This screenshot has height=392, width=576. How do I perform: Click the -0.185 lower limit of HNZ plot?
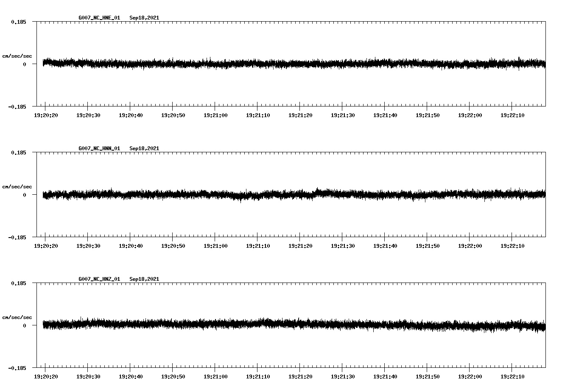coord(17,368)
